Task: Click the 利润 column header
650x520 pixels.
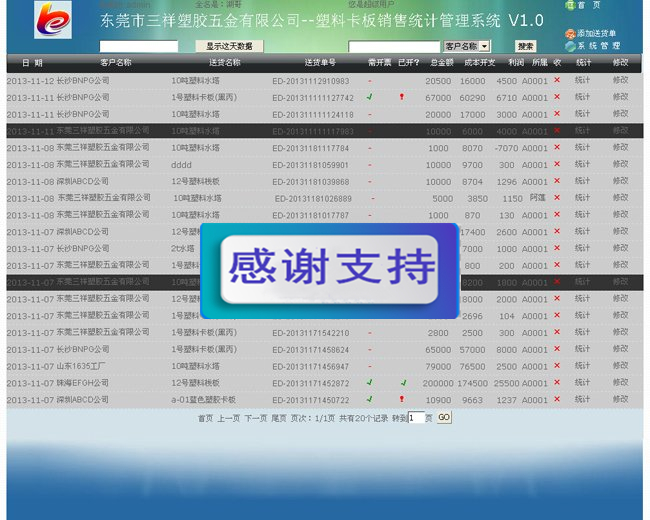Action: [516, 63]
